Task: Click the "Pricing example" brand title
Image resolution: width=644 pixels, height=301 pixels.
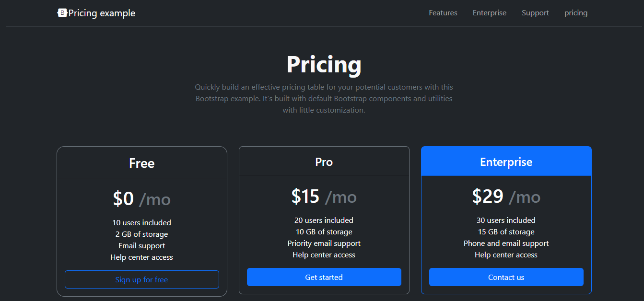Action: [102, 13]
